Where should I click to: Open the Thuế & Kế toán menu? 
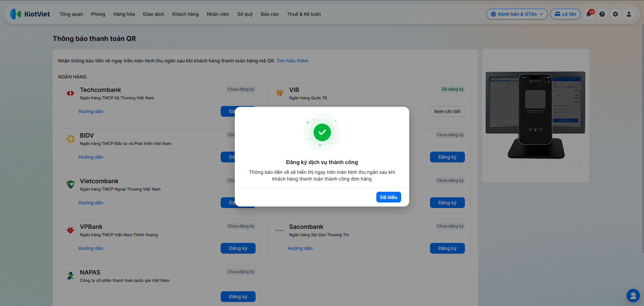pos(304,14)
